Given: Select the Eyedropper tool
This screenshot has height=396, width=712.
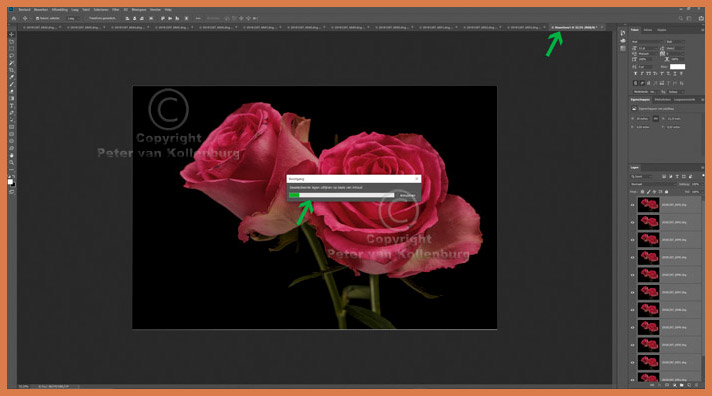Looking at the screenshot, I should click(12, 77).
